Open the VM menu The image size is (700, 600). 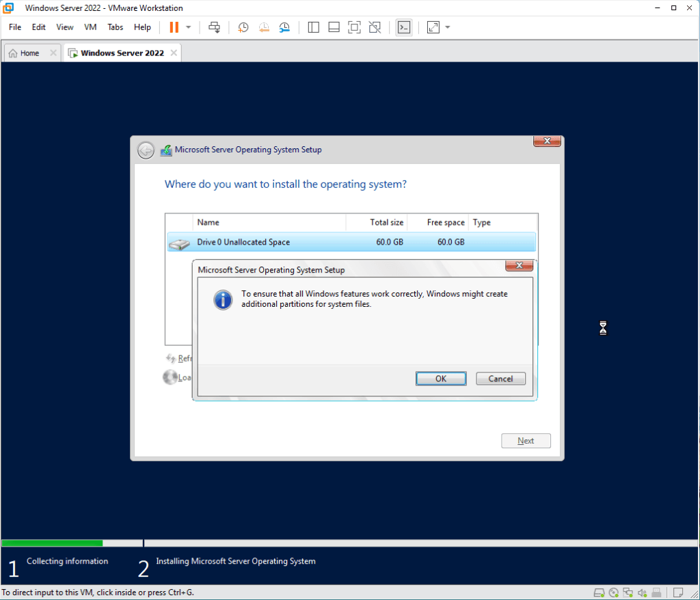(x=90, y=27)
